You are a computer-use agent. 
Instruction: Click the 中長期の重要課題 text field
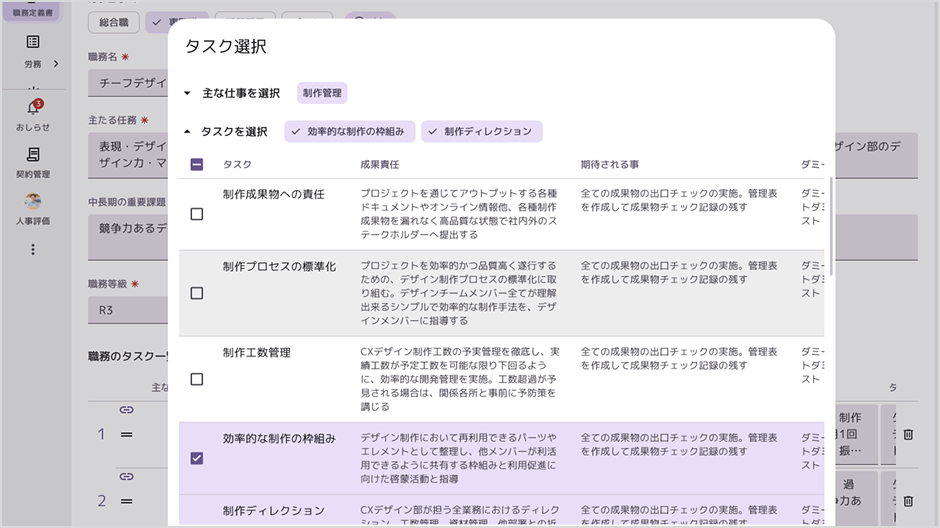(128, 237)
